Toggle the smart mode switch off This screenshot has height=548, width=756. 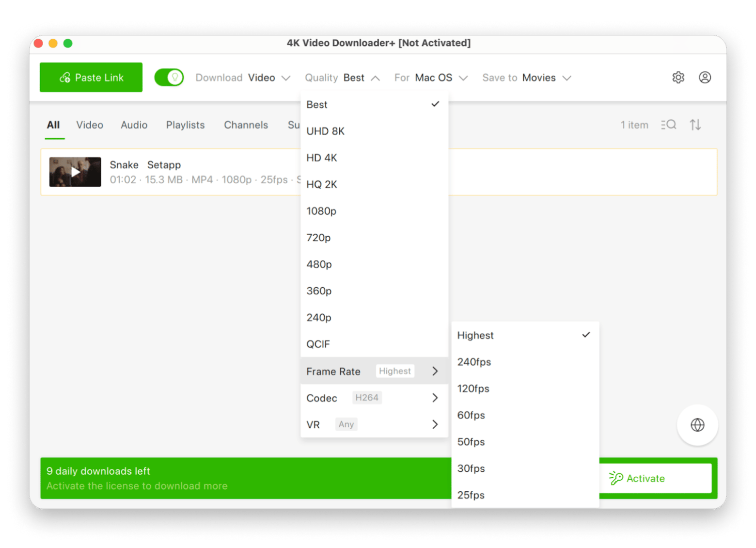point(169,78)
